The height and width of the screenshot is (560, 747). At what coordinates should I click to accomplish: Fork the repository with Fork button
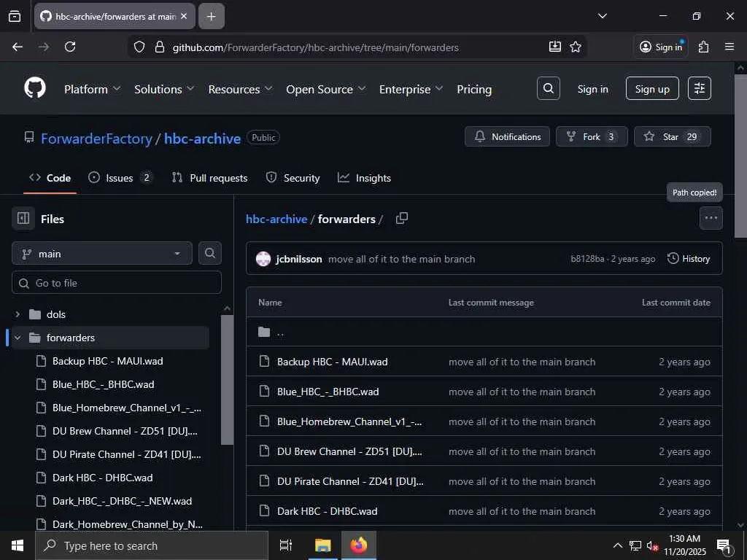[x=592, y=136]
